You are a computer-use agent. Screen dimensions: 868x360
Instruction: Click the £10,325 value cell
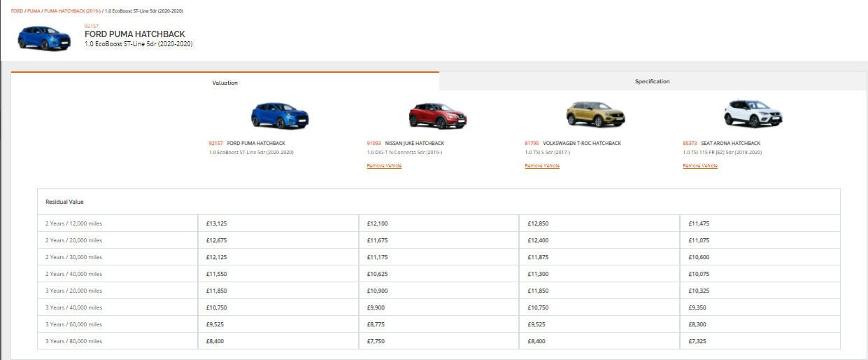760,291
